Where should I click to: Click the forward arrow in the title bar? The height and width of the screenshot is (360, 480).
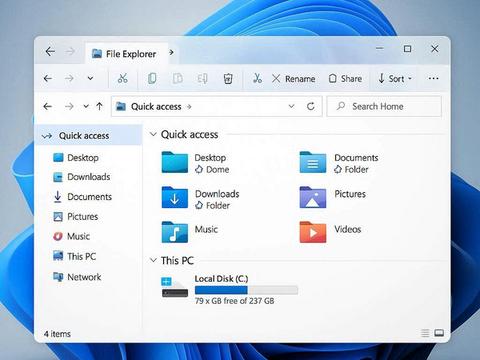pos(70,52)
